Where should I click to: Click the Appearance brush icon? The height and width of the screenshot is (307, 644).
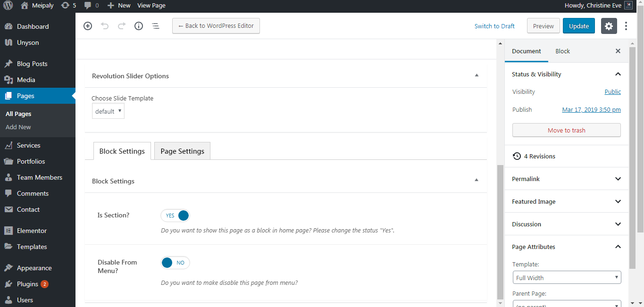(x=8, y=268)
